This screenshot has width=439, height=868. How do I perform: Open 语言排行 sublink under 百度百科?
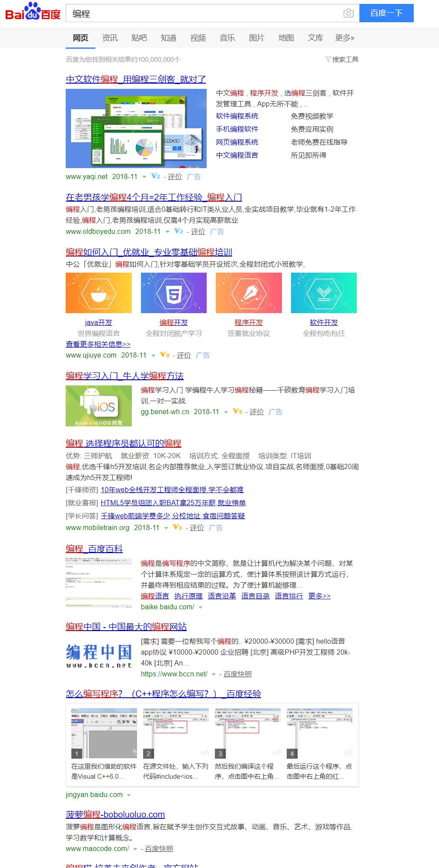click(289, 596)
